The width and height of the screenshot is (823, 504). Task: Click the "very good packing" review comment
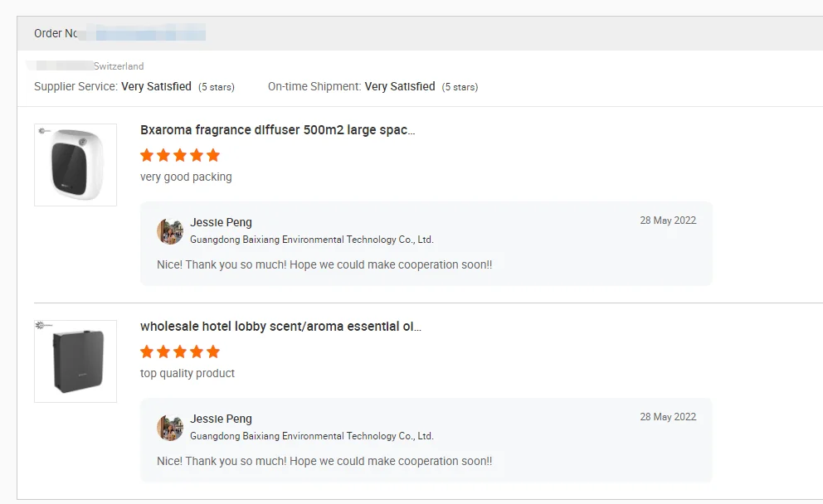pyautogui.click(x=186, y=177)
